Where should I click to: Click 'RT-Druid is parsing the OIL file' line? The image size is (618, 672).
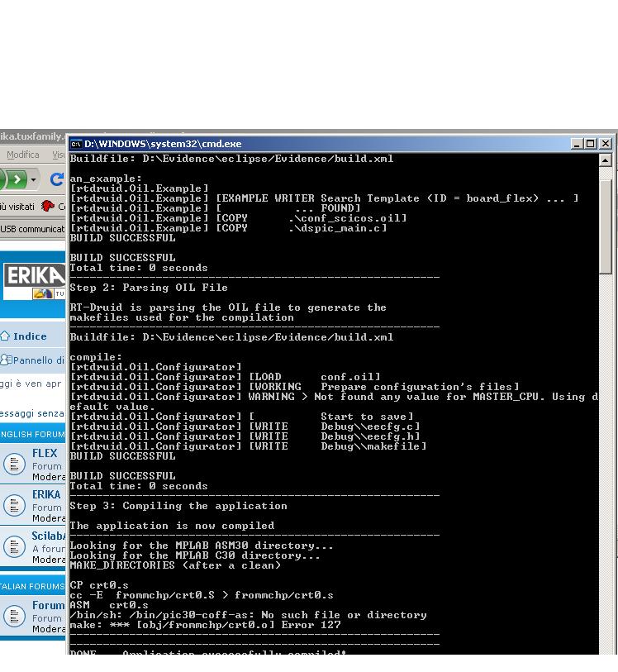pos(228,307)
